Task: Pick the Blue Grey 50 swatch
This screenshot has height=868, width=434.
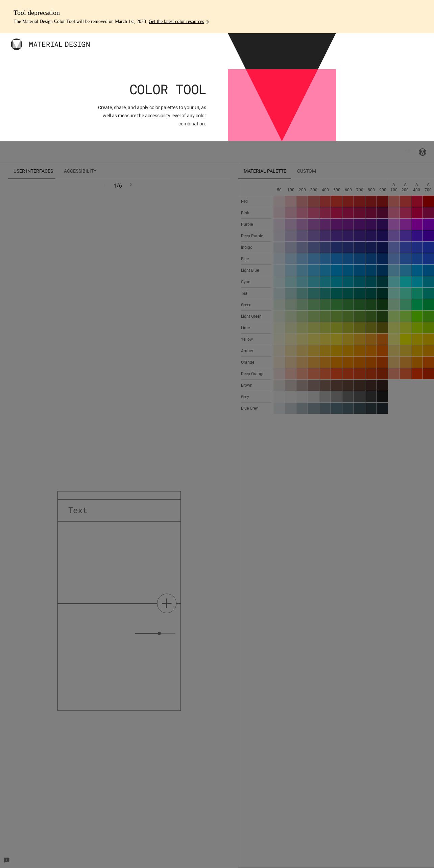Action: point(279,408)
